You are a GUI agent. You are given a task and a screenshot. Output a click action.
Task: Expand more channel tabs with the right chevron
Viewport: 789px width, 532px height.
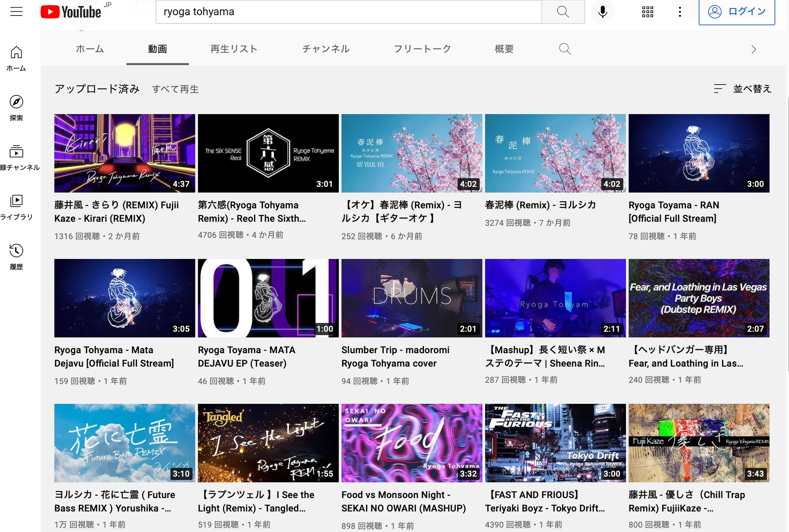click(754, 49)
